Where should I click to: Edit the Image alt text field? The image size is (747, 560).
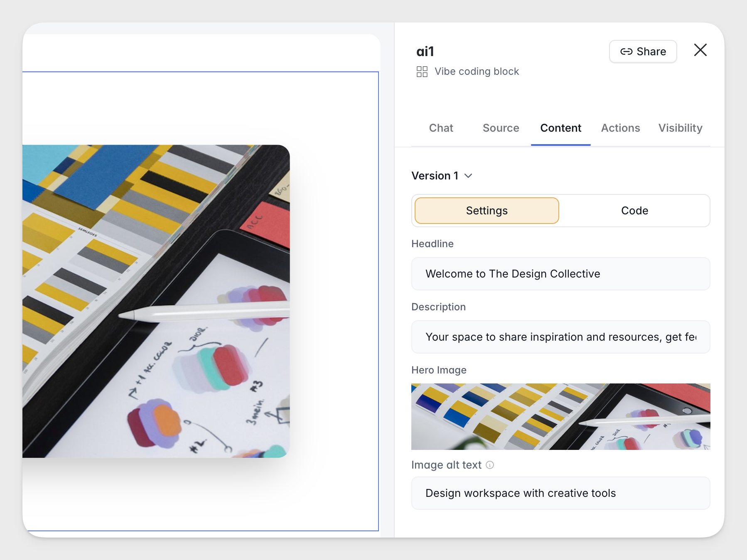[560, 493]
